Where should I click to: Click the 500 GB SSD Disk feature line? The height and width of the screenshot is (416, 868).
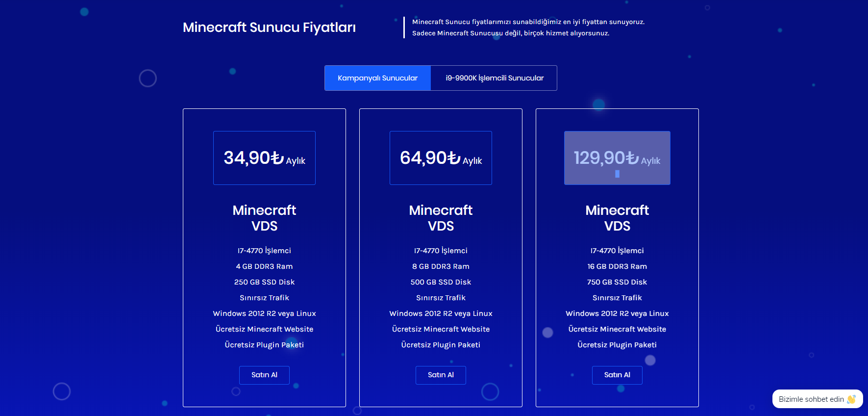[441, 282]
